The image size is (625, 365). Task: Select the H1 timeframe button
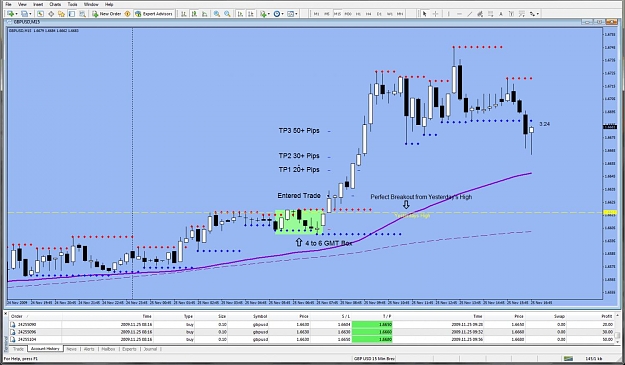pos(358,14)
